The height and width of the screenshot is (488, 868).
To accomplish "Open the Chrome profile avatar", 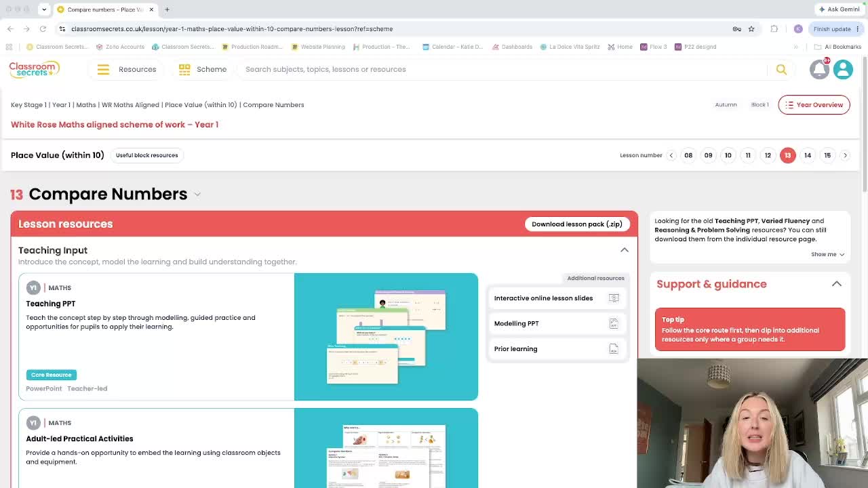I will [x=798, y=29].
